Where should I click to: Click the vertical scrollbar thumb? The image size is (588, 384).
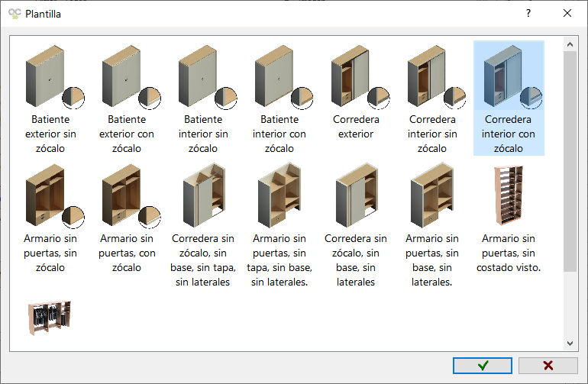point(570,161)
